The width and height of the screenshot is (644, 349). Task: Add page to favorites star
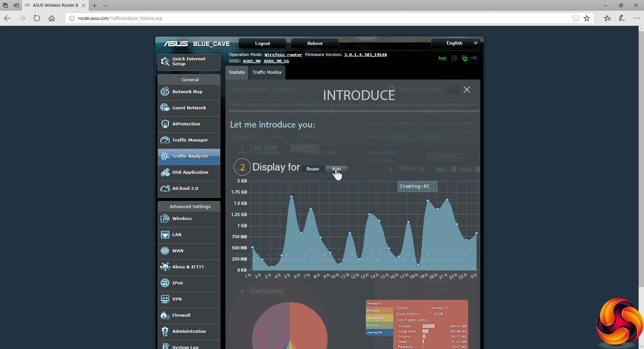[x=587, y=18]
